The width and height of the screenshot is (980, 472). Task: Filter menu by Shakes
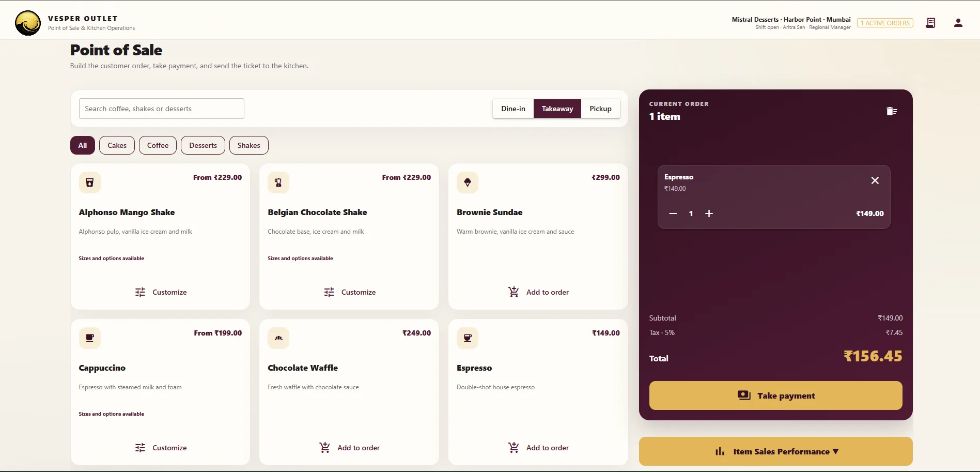248,145
